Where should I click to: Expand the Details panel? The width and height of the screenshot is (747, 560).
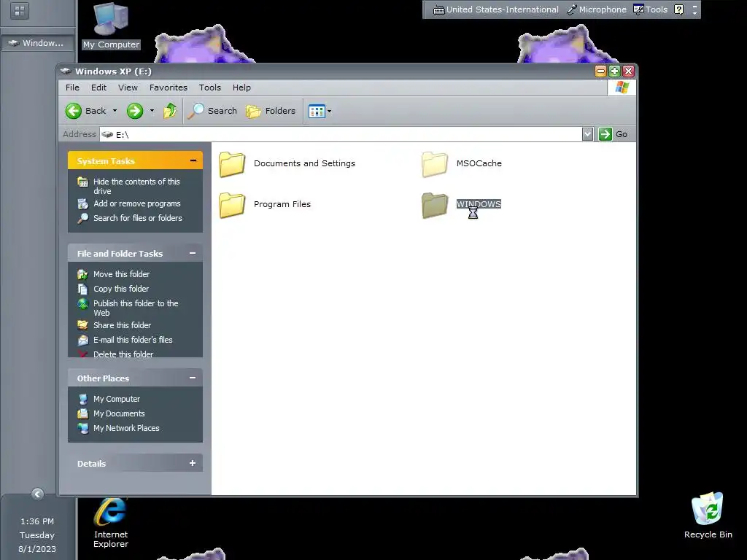(193, 463)
